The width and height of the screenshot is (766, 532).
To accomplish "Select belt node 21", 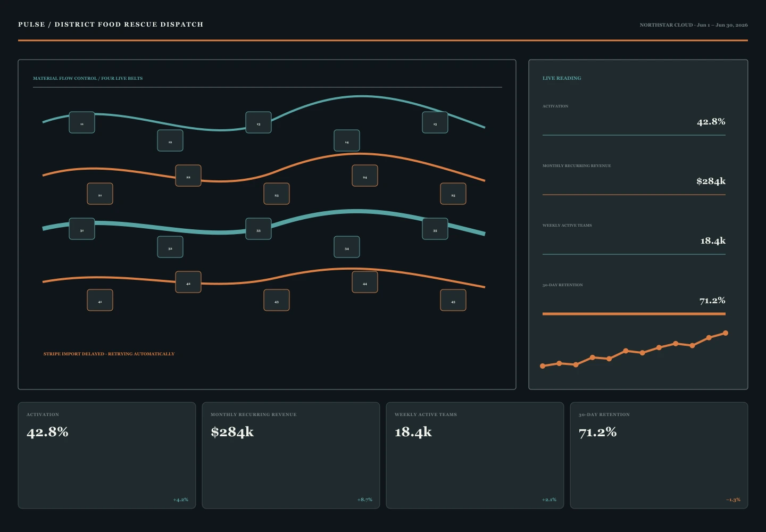I will click(100, 194).
